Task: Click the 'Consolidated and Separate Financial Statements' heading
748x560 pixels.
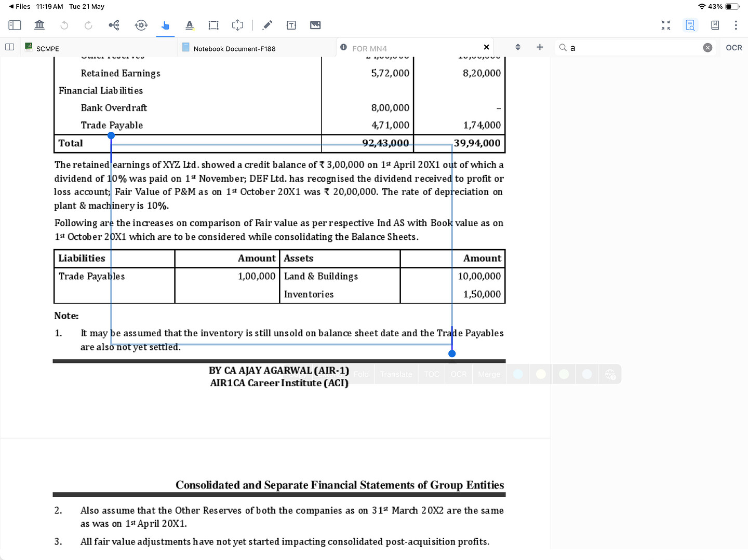Action: (340, 485)
